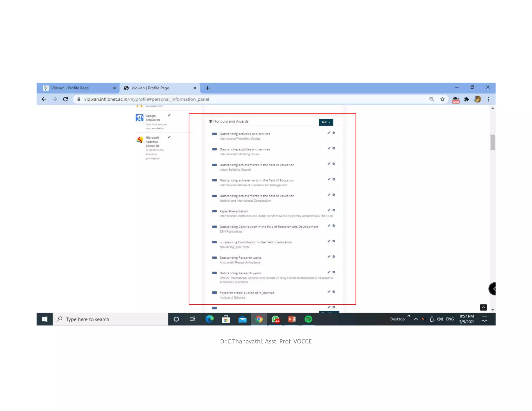Delete GMRAF International Seminar award entry

[334, 272]
